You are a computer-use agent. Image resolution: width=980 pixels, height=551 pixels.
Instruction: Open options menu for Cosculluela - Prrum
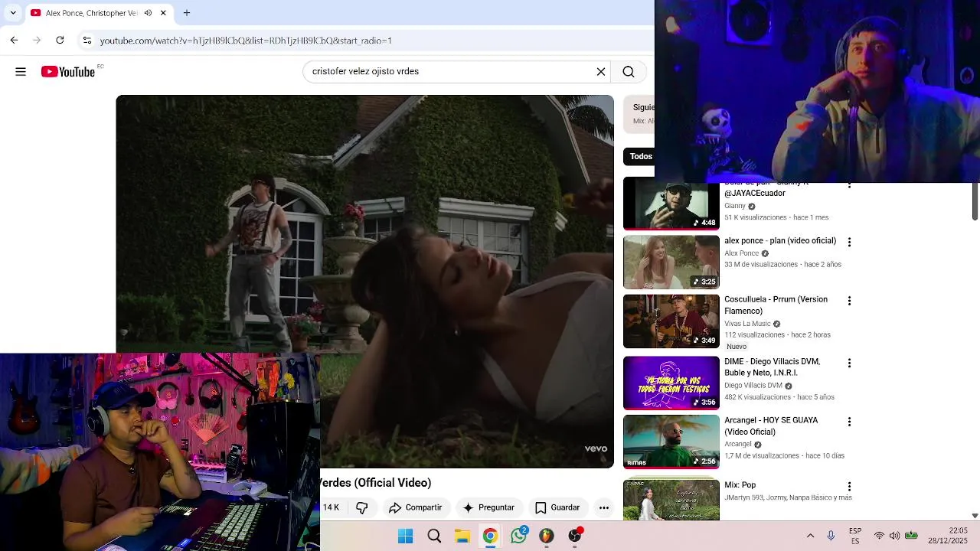849,301
